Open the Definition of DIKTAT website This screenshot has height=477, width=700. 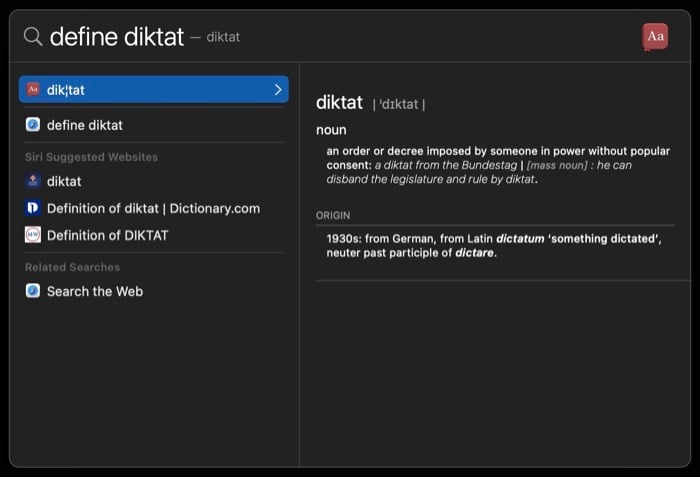coord(154,235)
